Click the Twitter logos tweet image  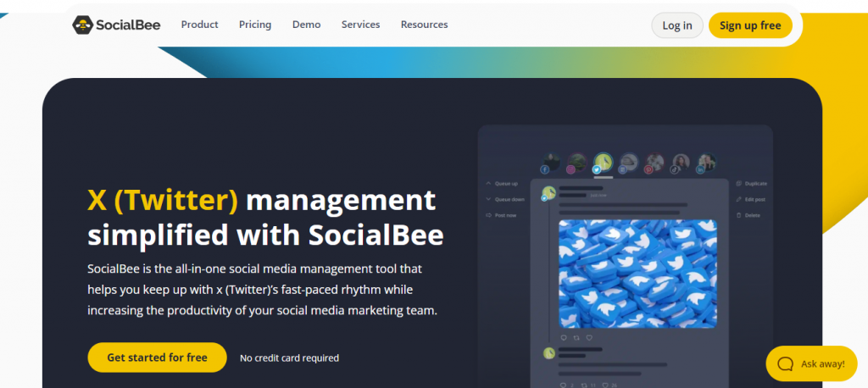point(637,274)
